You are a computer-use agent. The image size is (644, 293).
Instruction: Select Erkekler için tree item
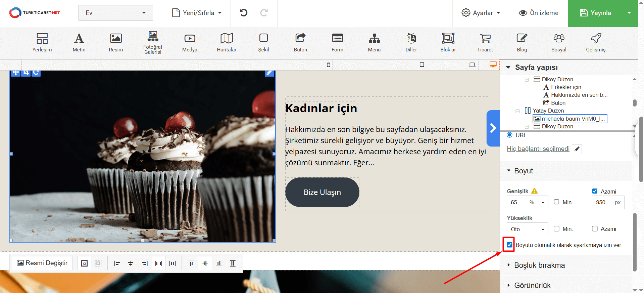tap(562, 87)
